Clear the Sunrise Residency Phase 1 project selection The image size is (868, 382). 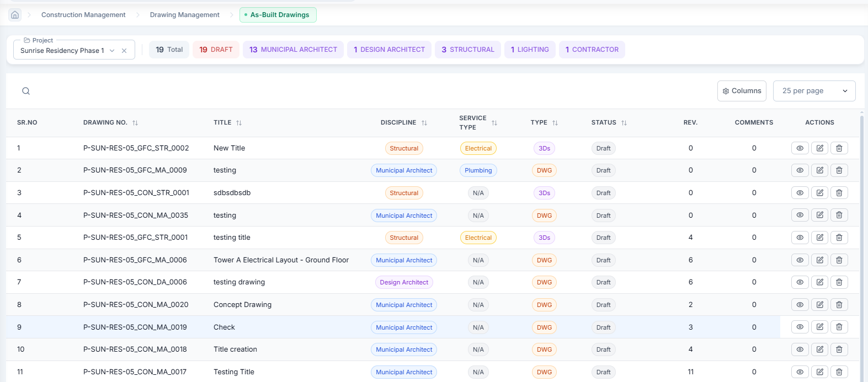point(124,51)
